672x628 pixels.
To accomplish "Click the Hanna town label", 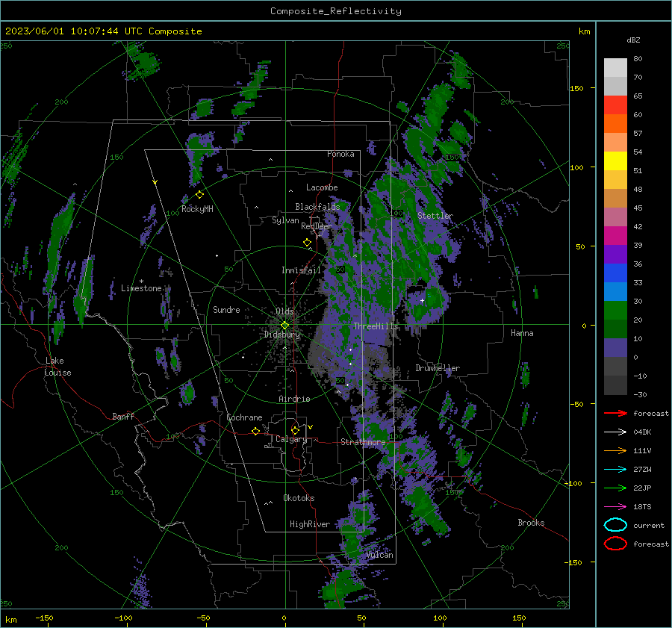I will [522, 333].
